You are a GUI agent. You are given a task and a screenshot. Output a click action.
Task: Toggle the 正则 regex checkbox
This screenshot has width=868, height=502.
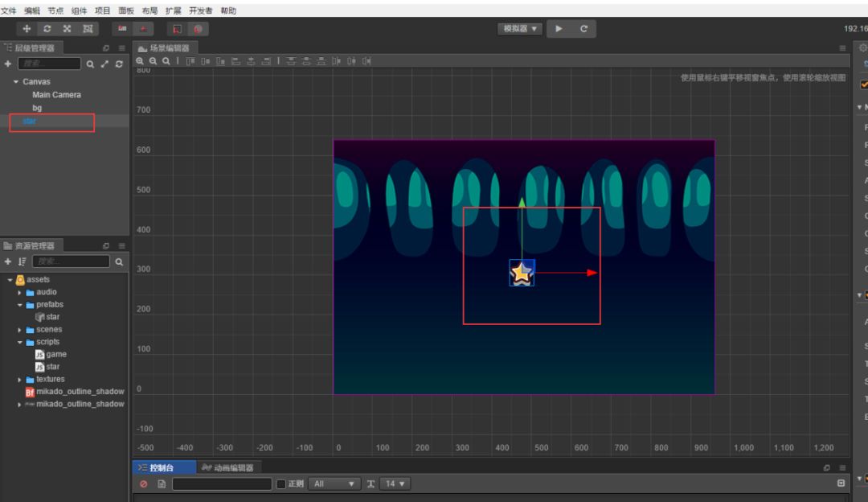tap(281, 483)
